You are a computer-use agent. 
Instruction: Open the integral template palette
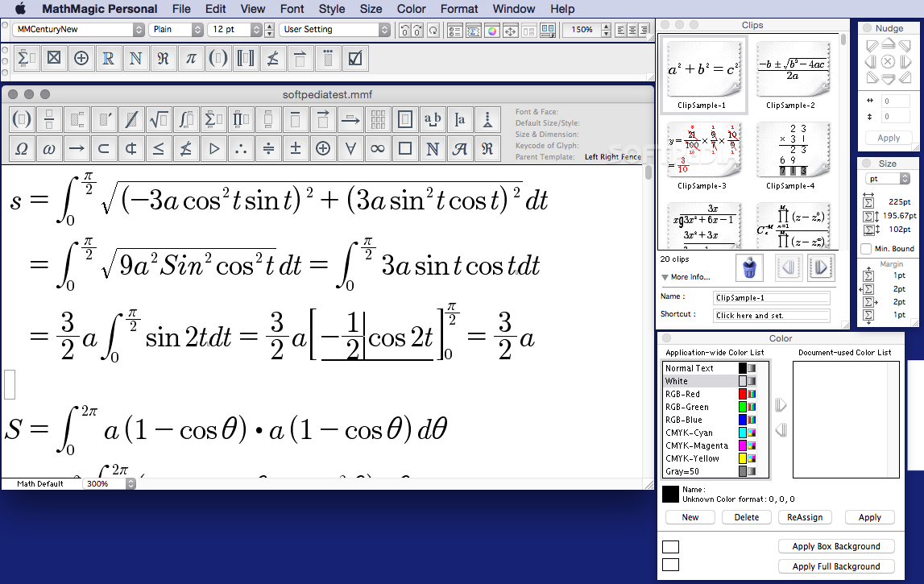pos(186,120)
